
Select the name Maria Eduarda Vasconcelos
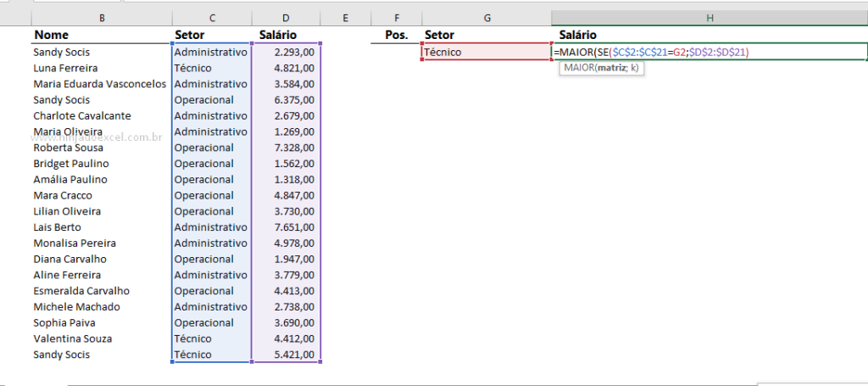tap(100, 84)
